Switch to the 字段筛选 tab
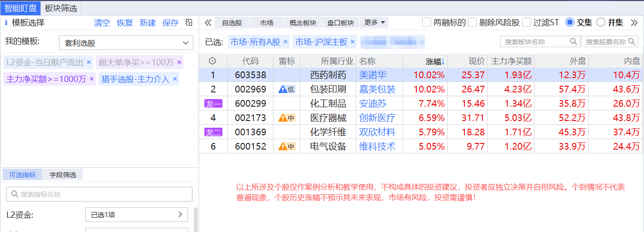The width and height of the screenshot is (644, 232). coord(63,175)
